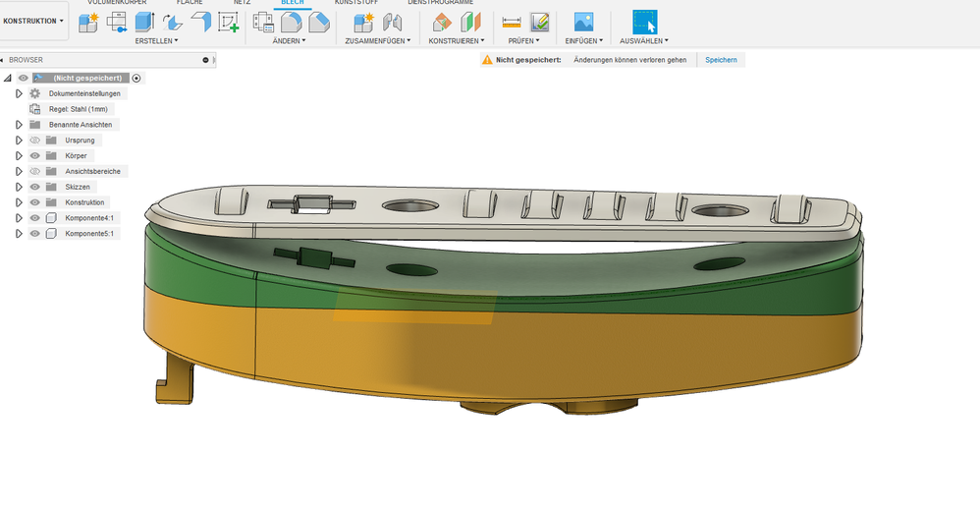Hide the Konstruktion folder via eye icon

click(35, 202)
